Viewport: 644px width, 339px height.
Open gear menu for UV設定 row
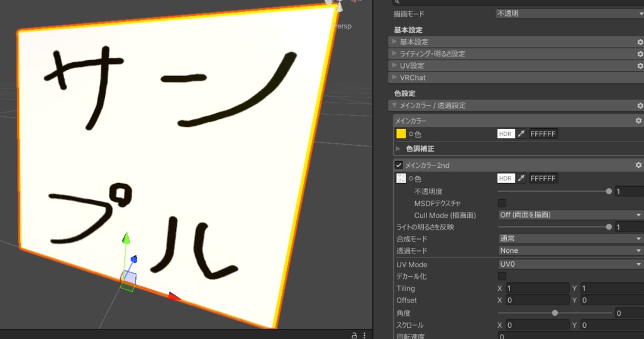click(640, 66)
